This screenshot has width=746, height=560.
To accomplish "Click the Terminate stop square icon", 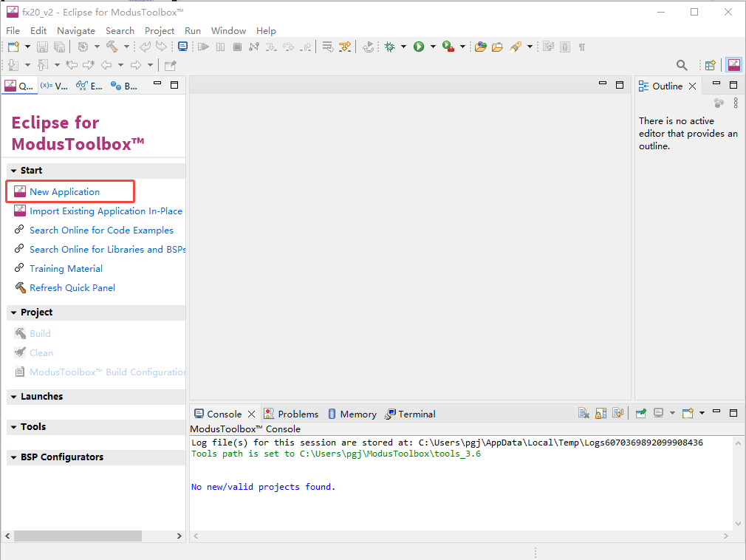I will (237, 47).
